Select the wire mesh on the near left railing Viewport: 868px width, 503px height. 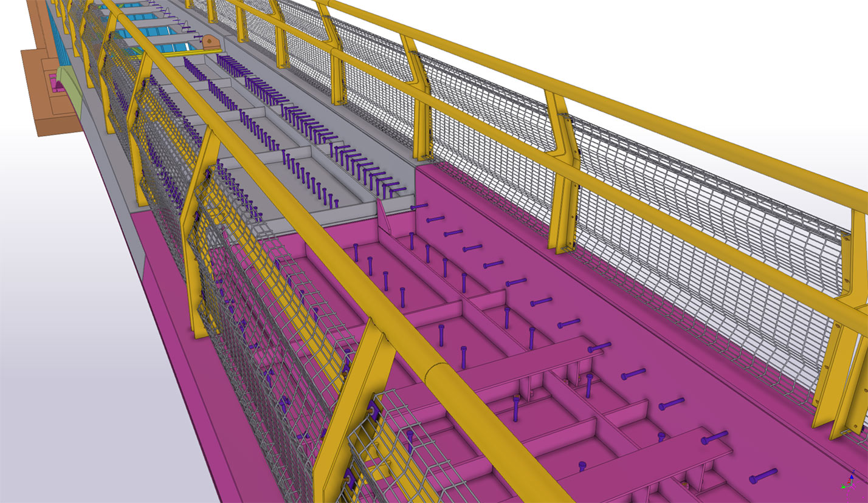pyautogui.click(x=274, y=304)
